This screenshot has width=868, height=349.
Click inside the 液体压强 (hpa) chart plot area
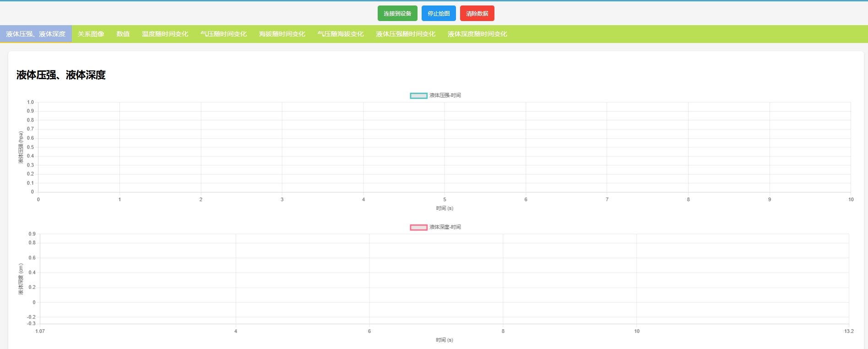444,147
